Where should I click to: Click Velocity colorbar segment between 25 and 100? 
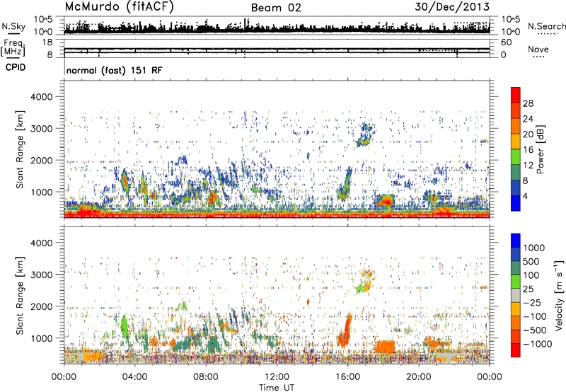tap(516, 282)
